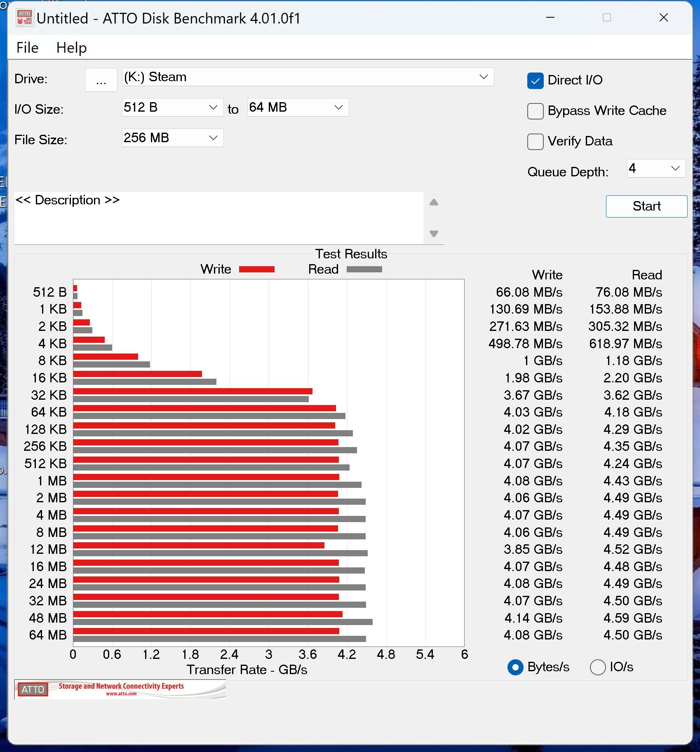This screenshot has height=752, width=700.
Task: Click the 130.69 MB/s write value
Action: 526,309
